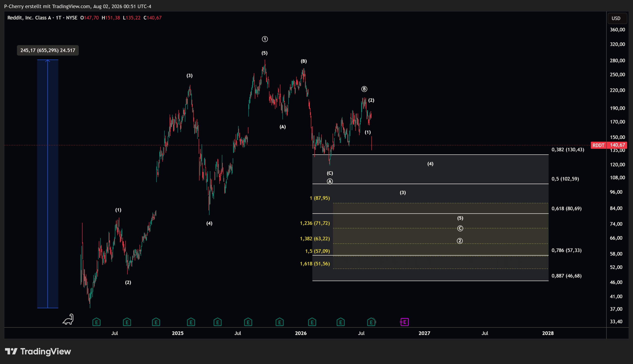633x364 pixels.
Task: Click the 33,40 price scale value
Action: [x=616, y=321]
